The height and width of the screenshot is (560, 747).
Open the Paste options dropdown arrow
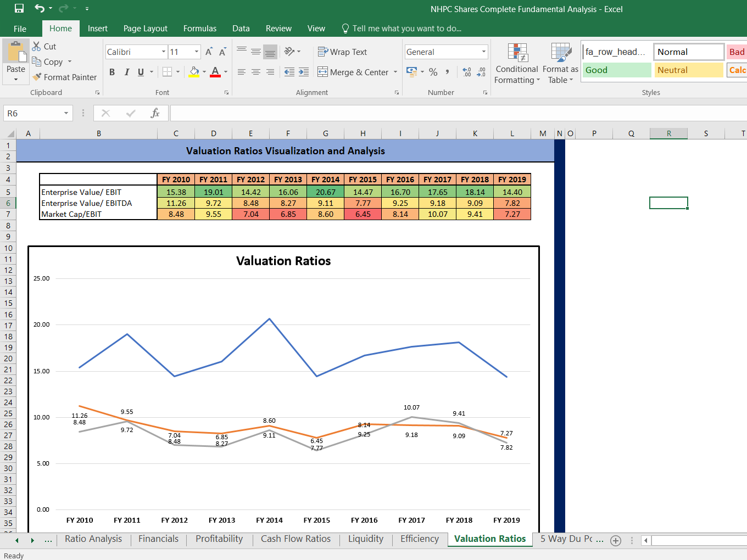pyautogui.click(x=16, y=79)
